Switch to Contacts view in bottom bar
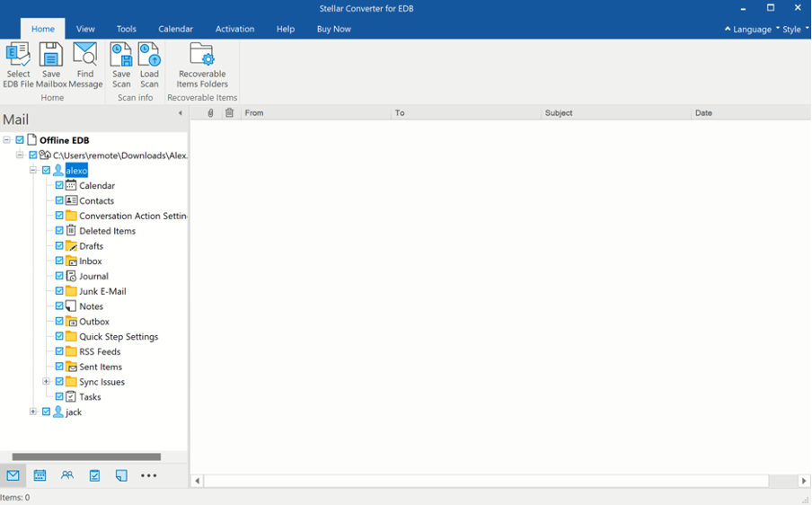812x505 pixels. click(x=66, y=475)
